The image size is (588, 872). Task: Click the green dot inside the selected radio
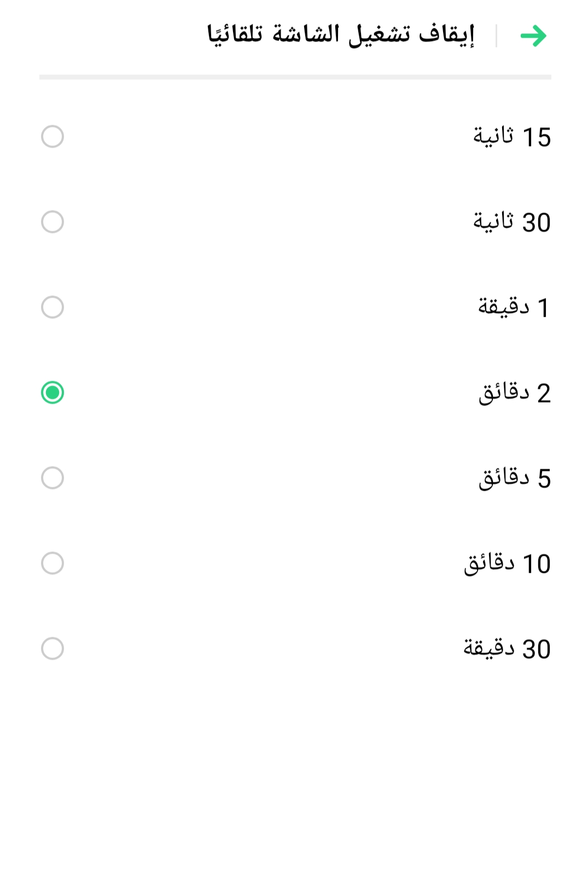pos(53,393)
